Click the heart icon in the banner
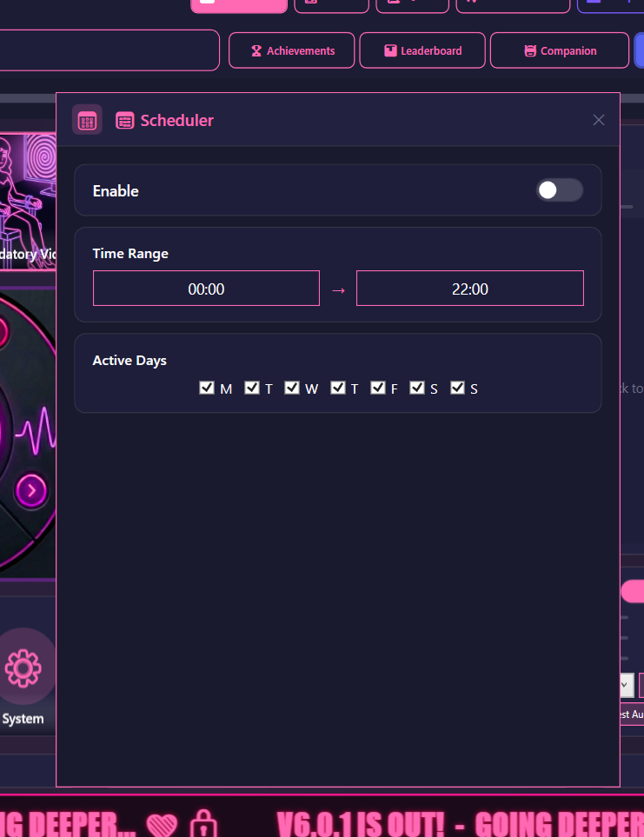This screenshot has height=837, width=644. coord(162,825)
